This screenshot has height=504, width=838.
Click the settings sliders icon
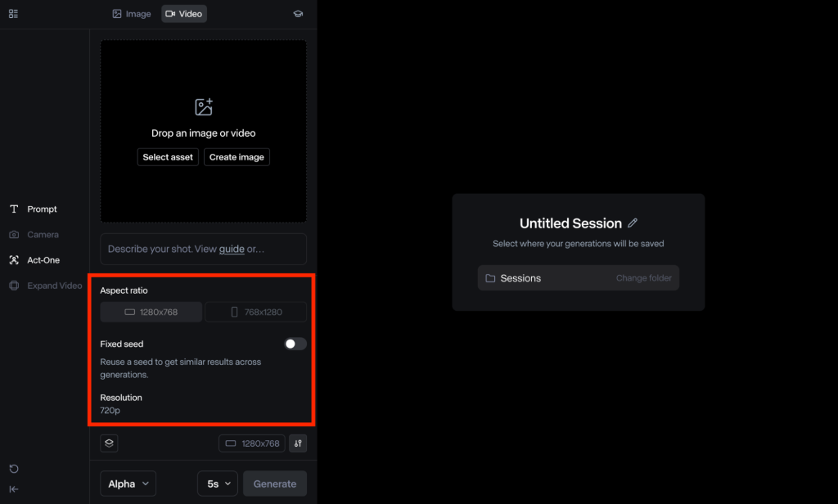(298, 443)
